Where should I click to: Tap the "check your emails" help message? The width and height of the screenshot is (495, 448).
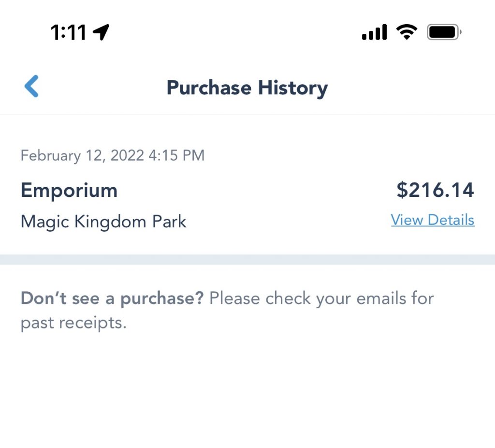tap(321, 299)
